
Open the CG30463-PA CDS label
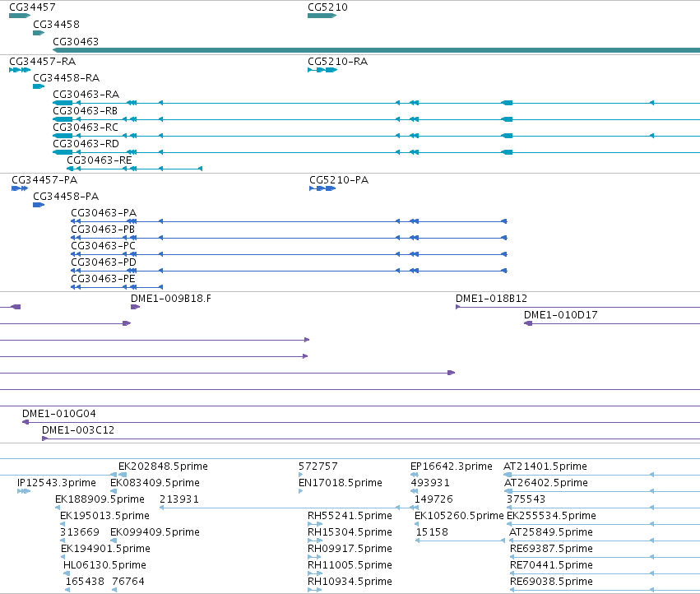click(x=104, y=213)
